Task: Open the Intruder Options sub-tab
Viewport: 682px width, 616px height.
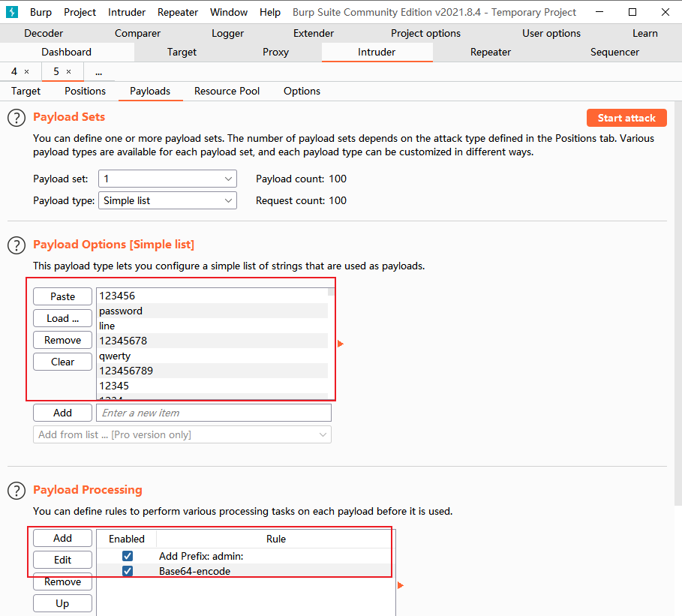Action: (302, 92)
